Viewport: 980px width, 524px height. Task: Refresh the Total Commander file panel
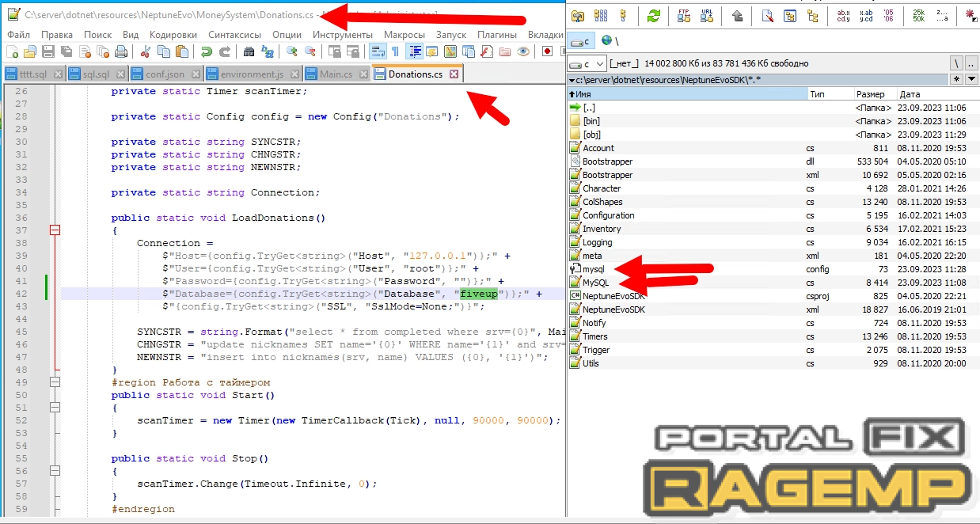(x=653, y=16)
